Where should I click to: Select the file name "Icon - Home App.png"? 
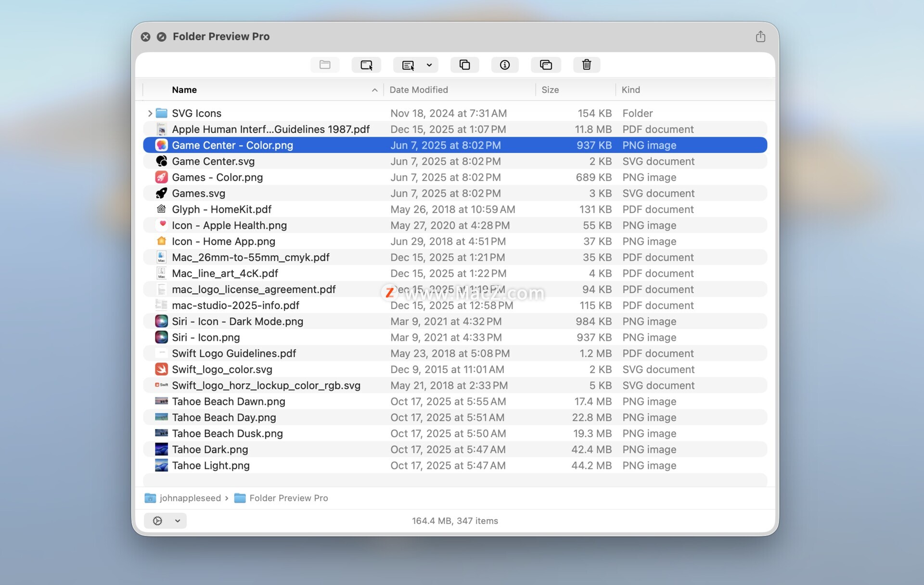click(224, 241)
